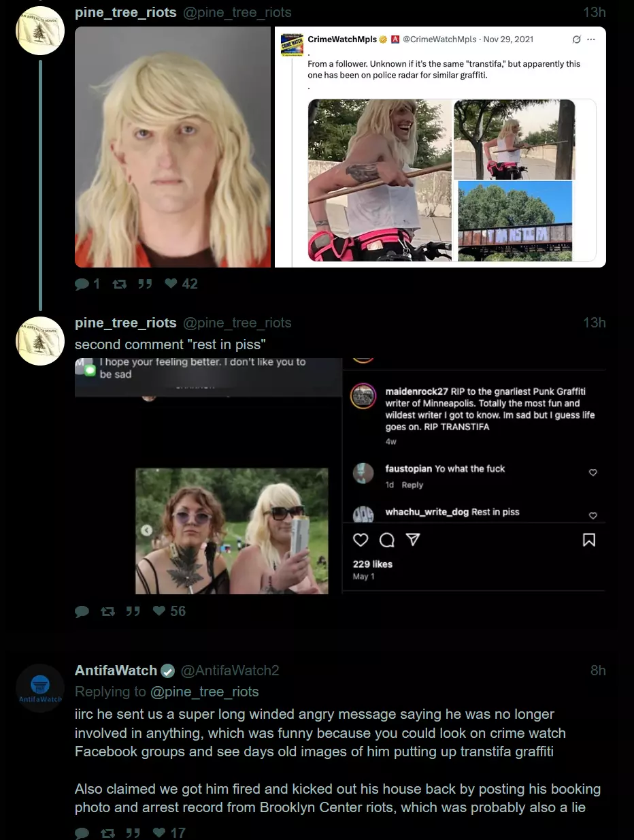
Task: Open the AntifaWatch avatar
Action: tap(40, 688)
